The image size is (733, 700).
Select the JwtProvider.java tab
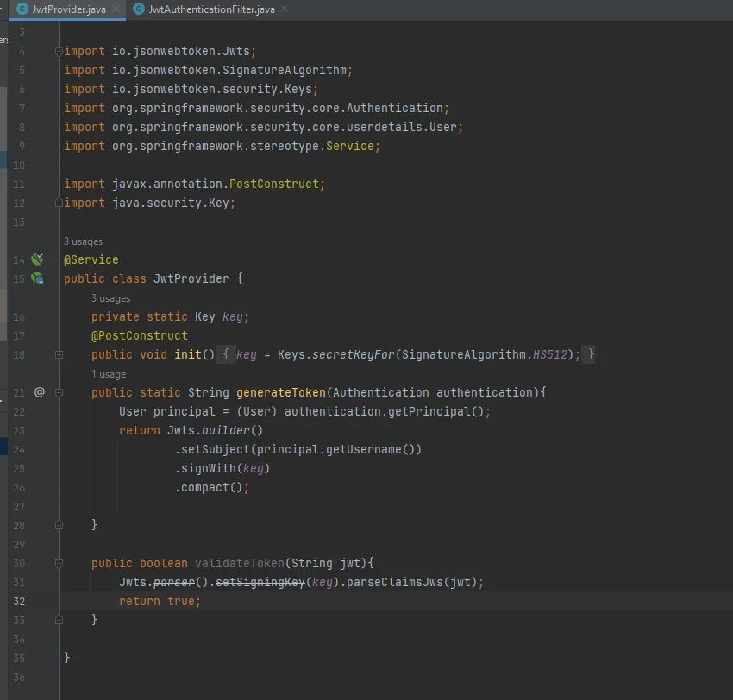tap(69, 9)
